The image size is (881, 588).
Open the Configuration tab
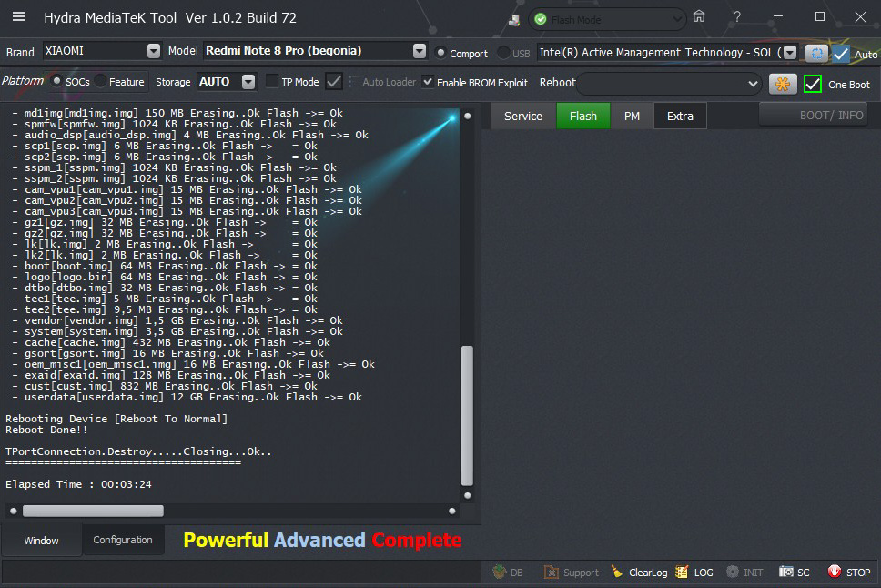[x=123, y=540]
